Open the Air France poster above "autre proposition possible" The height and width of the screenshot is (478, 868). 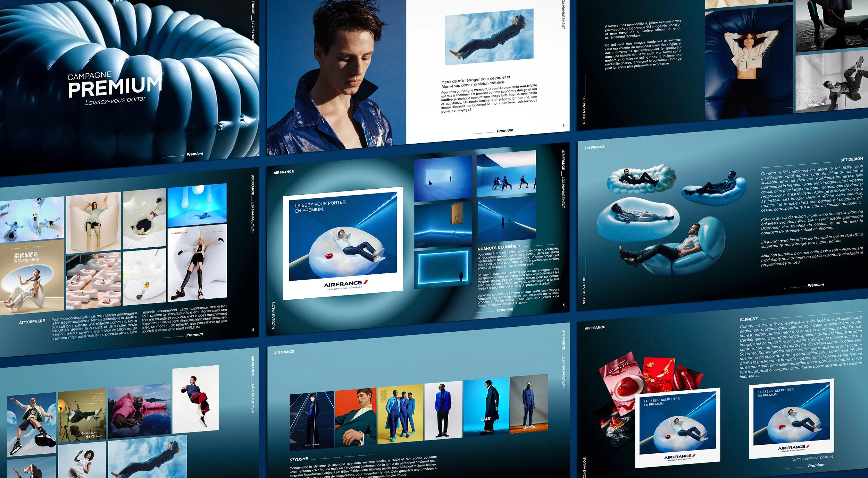pos(792,419)
